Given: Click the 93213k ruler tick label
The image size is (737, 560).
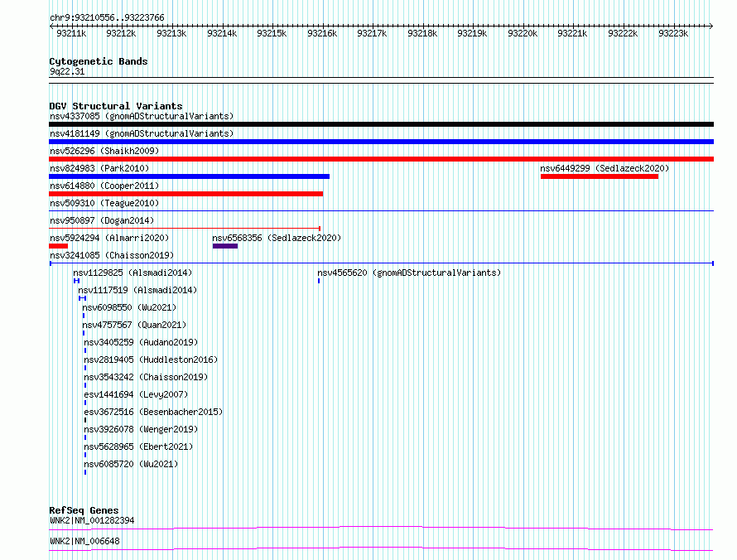Looking at the screenshot, I should (171, 33).
